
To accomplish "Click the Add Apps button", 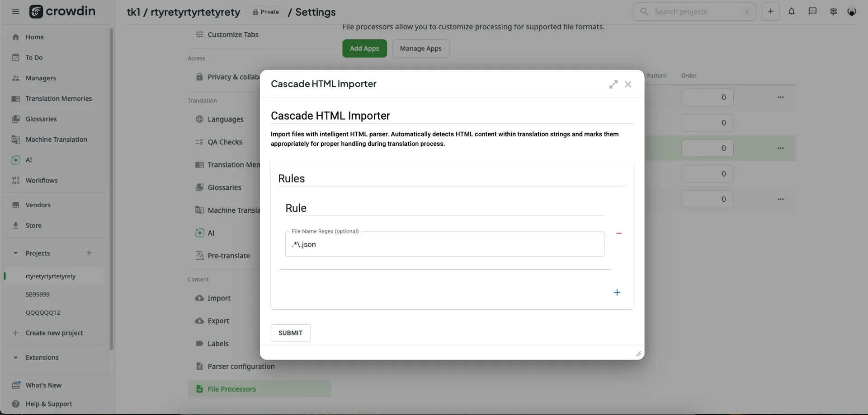I will click(x=364, y=48).
